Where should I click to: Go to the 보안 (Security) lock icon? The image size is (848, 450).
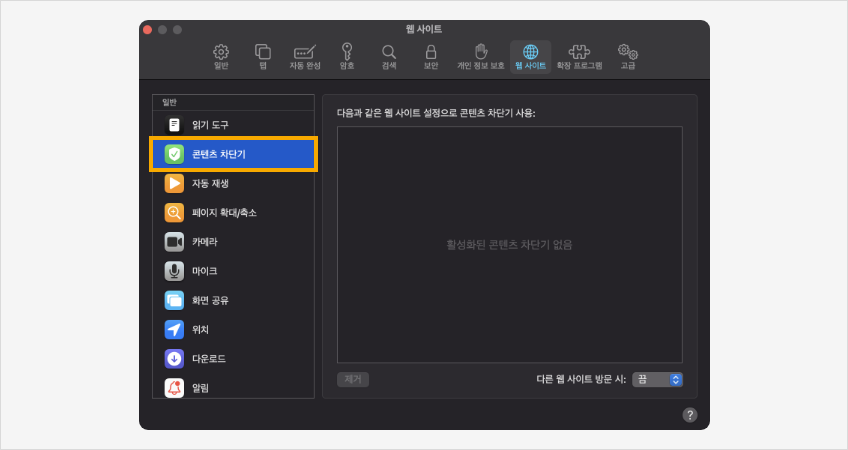[x=431, y=56]
